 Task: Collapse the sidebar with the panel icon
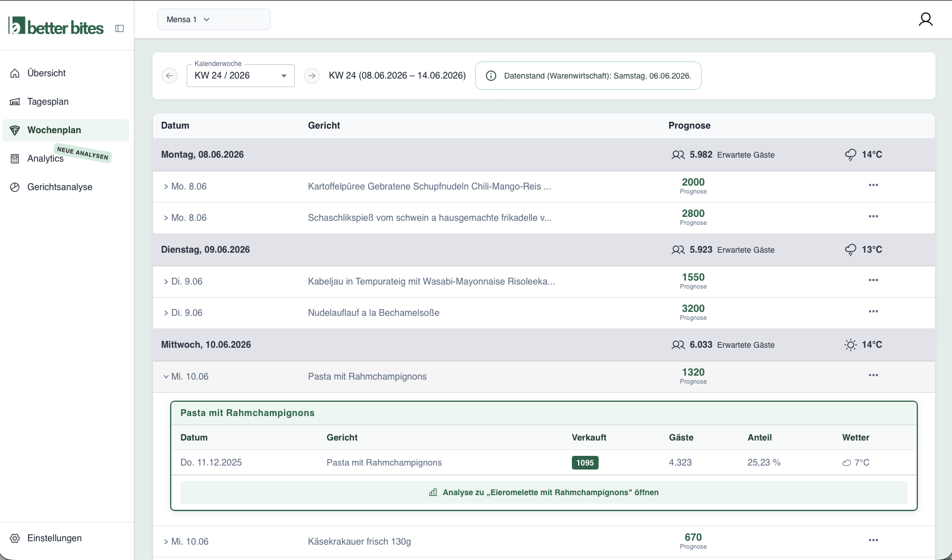(119, 28)
